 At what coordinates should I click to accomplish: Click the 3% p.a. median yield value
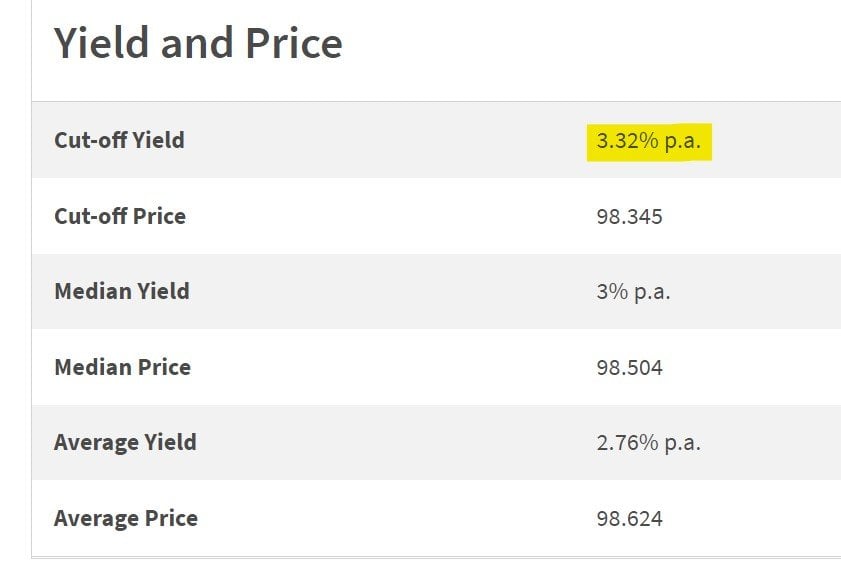pyautogui.click(x=633, y=292)
